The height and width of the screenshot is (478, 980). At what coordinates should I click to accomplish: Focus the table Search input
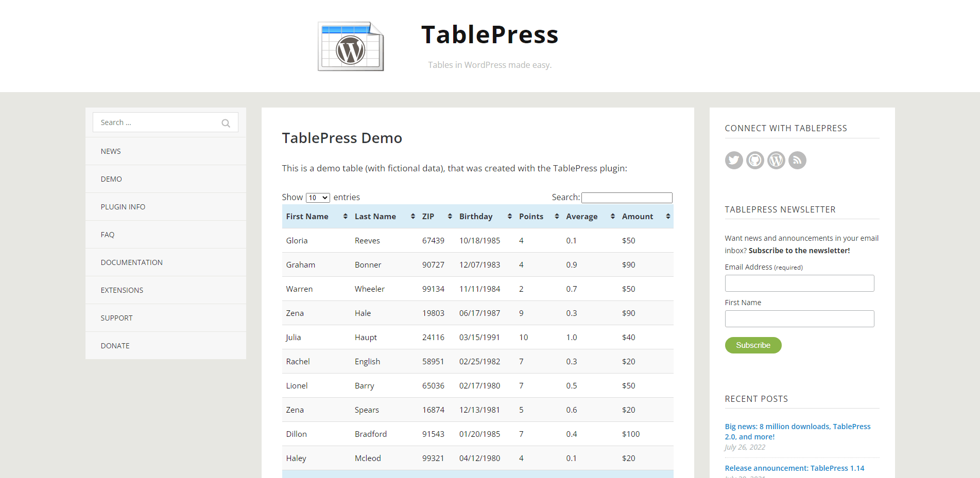627,198
